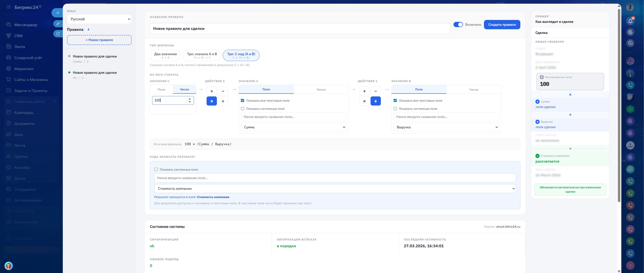Viewport: 644px width, 273px height.
Task: Click the Создать правило button
Action: click(502, 24)
